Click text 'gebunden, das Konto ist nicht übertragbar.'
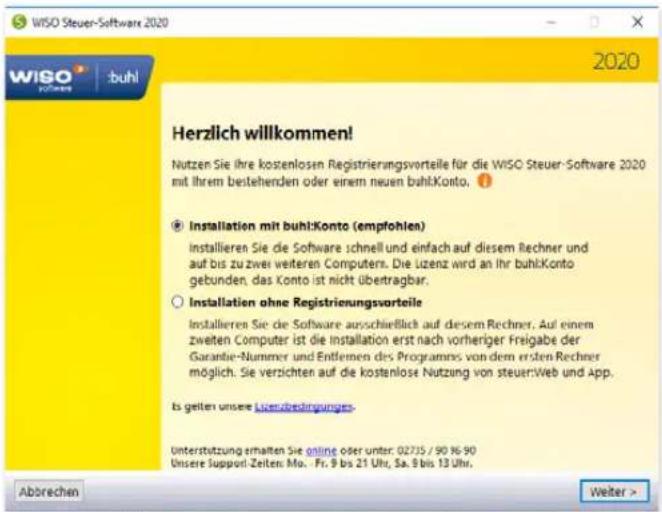The image size is (662, 512). coord(309,280)
